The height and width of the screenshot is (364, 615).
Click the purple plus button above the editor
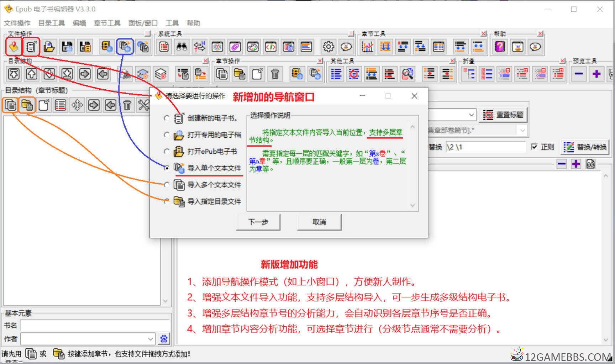pos(576,164)
